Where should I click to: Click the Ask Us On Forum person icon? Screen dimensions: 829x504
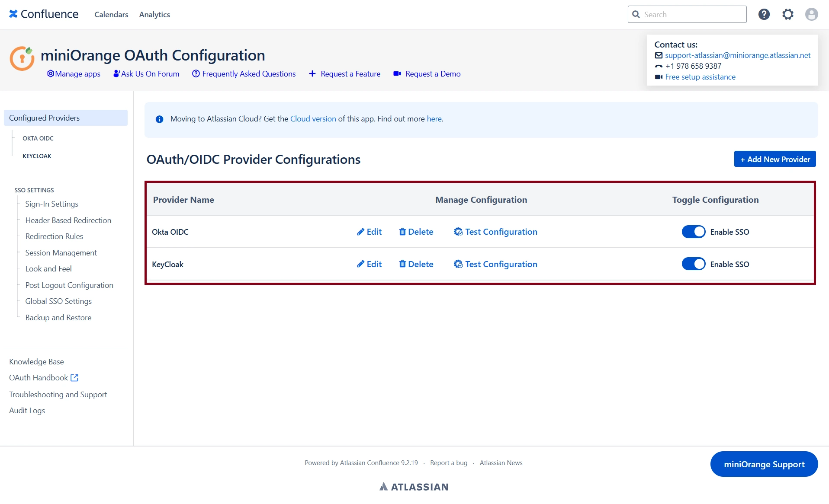point(117,74)
